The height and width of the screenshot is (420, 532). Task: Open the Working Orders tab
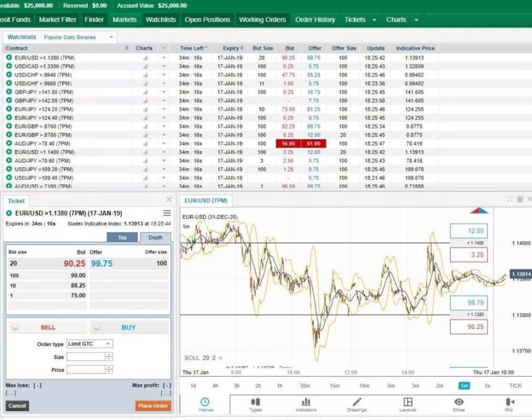tap(262, 19)
